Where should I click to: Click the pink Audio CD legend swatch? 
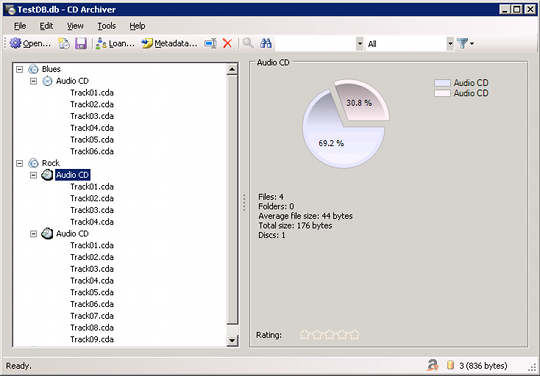click(442, 93)
